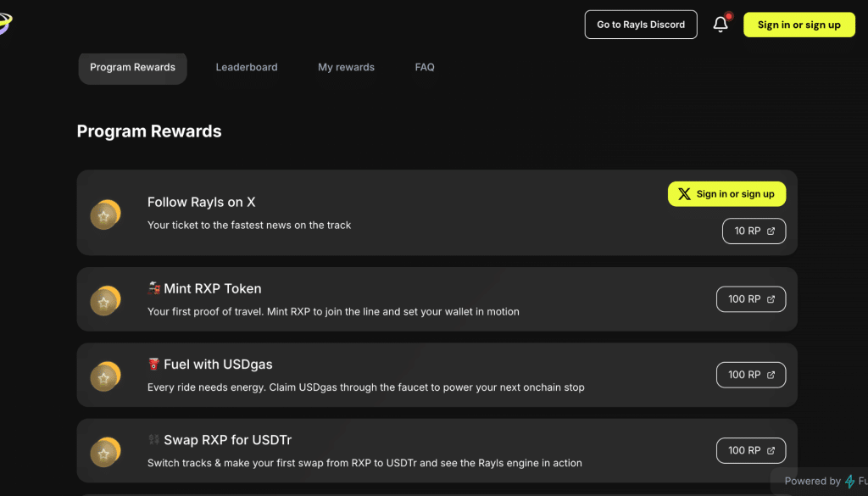Click the coin medal icon beside Follow Rayls on X
Viewport: 868px width, 496px height.
click(105, 215)
